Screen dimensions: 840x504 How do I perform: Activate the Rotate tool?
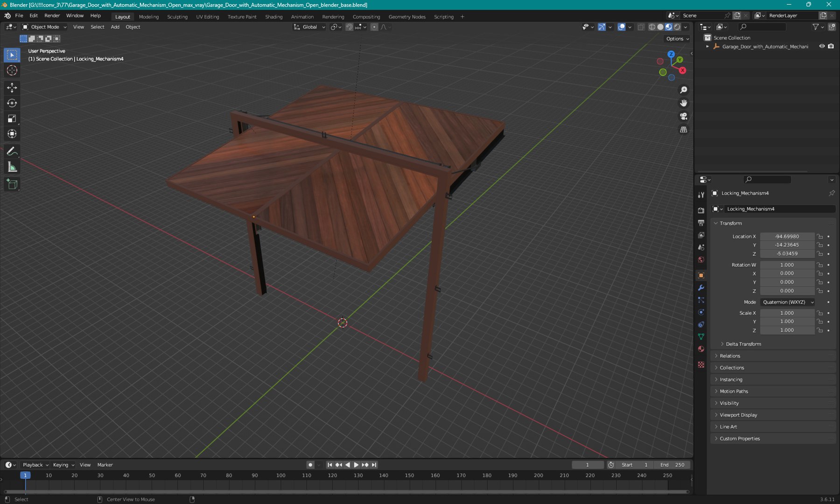point(12,103)
